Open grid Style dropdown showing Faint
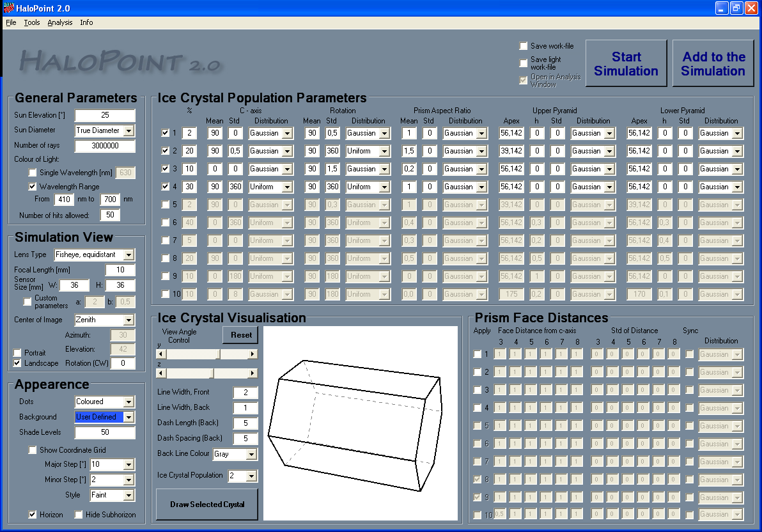762x532 pixels. tap(128, 495)
